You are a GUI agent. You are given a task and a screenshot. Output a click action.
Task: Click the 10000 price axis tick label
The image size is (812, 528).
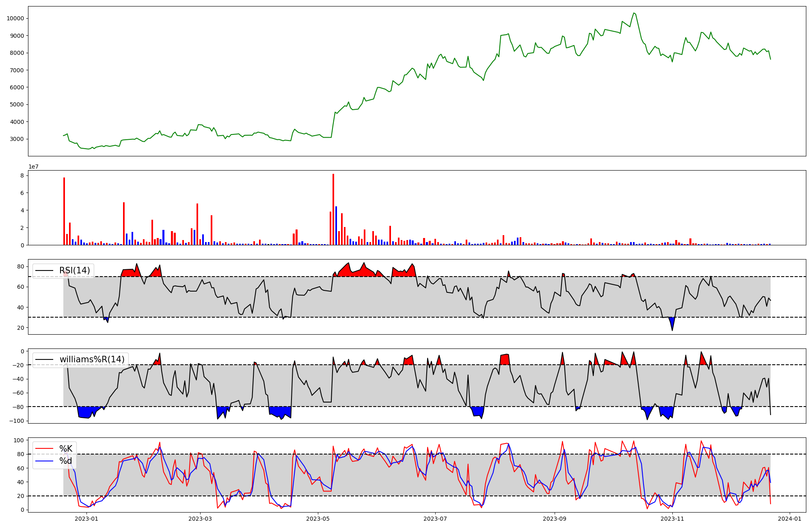[x=15, y=18]
